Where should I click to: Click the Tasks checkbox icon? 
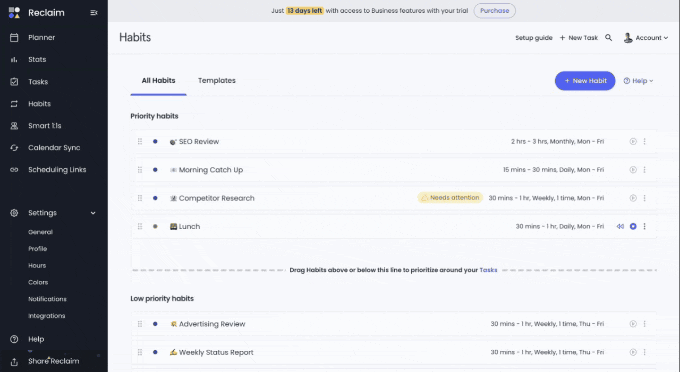pyautogui.click(x=14, y=82)
